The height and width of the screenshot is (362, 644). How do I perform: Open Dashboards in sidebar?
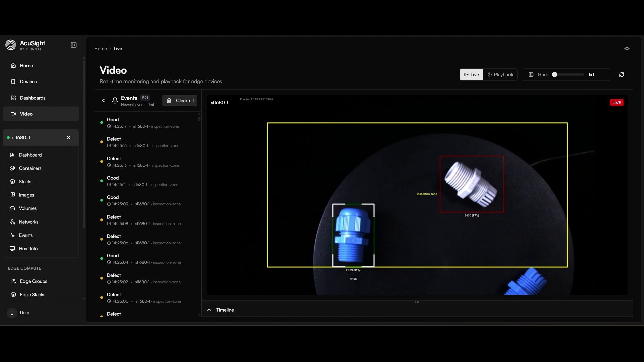41,98
